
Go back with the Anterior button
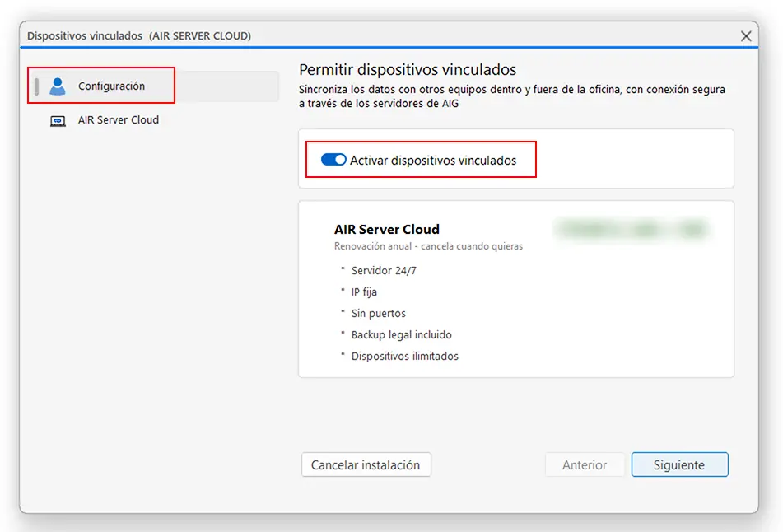point(585,465)
